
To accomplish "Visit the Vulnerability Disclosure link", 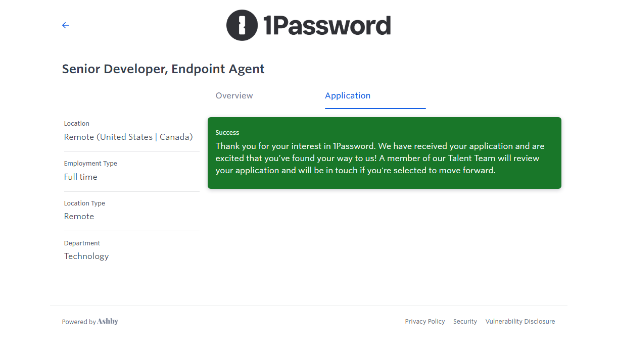I will [520, 322].
